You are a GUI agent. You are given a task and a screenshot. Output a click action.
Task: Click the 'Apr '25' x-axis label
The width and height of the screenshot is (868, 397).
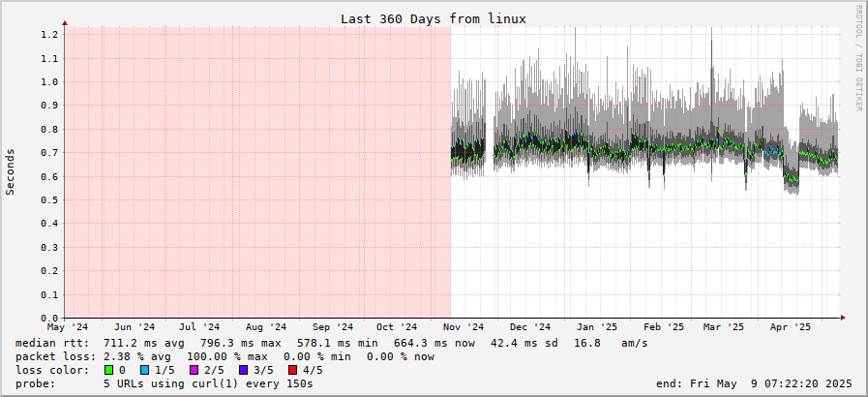tap(791, 327)
